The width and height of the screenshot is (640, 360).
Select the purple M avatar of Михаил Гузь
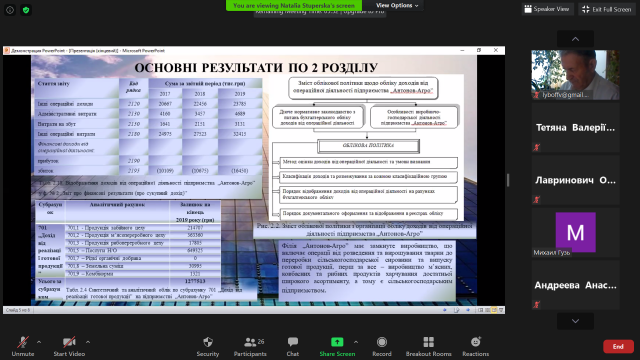576,232
